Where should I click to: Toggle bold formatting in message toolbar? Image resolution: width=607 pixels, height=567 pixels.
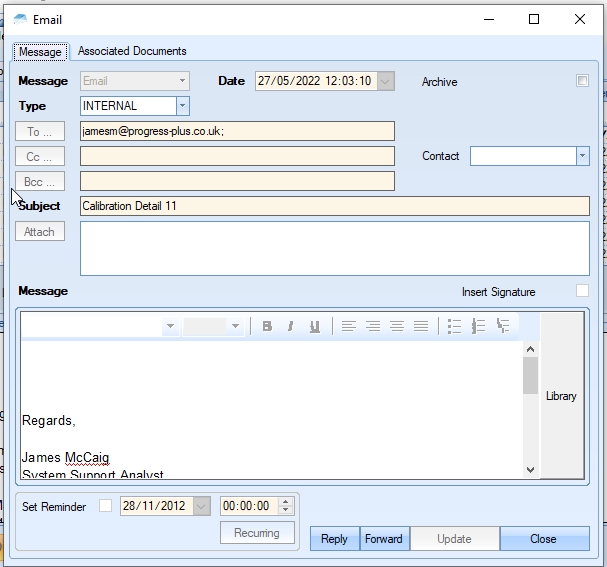click(x=267, y=326)
